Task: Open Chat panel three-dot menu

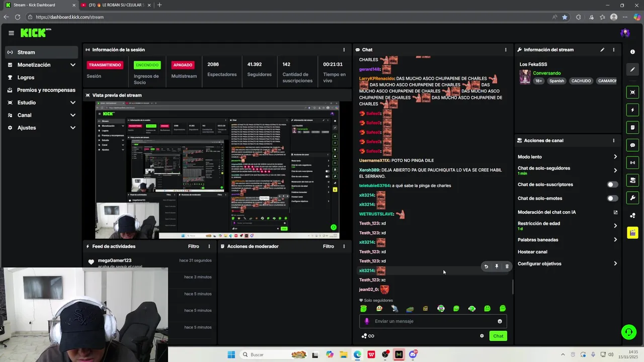Action: point(506,50)
